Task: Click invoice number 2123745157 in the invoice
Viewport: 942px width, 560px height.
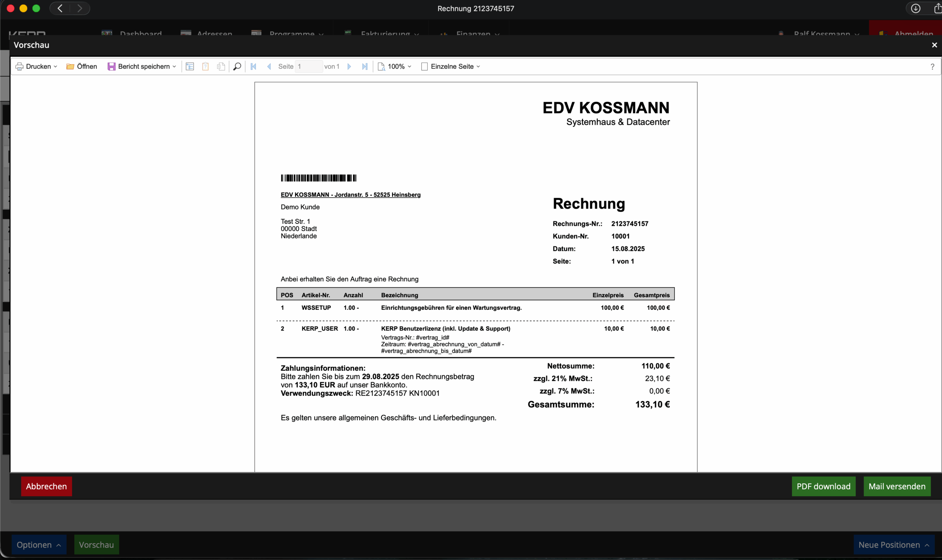Action: pos(630,223)
